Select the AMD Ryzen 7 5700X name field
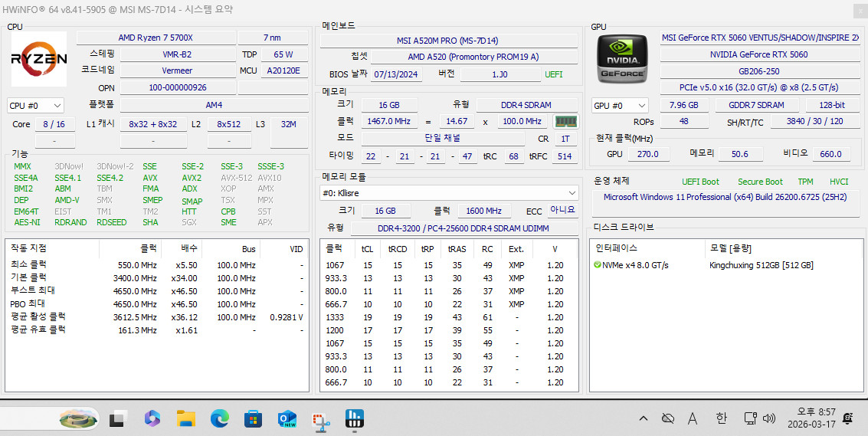 pos(156,38)
